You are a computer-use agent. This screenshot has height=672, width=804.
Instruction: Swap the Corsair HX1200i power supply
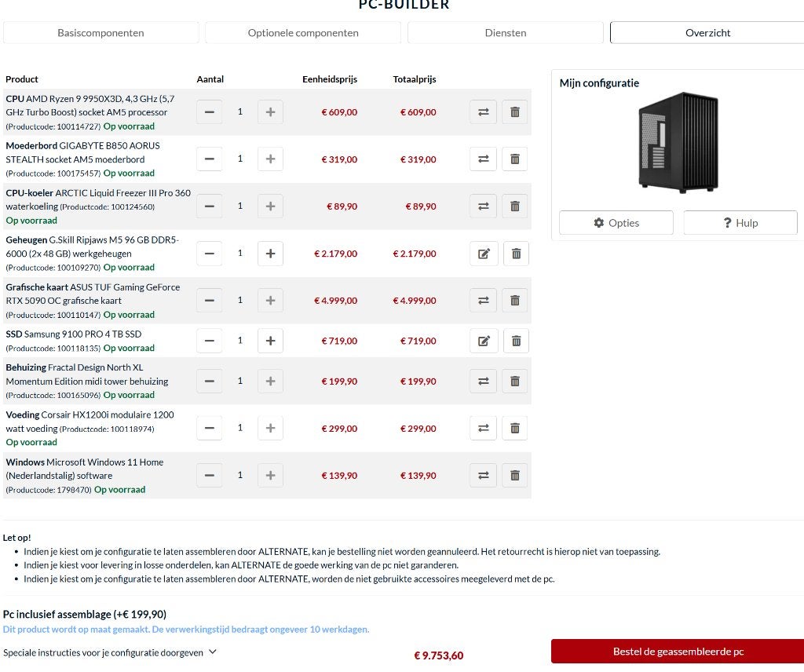(x=483, y=428)
